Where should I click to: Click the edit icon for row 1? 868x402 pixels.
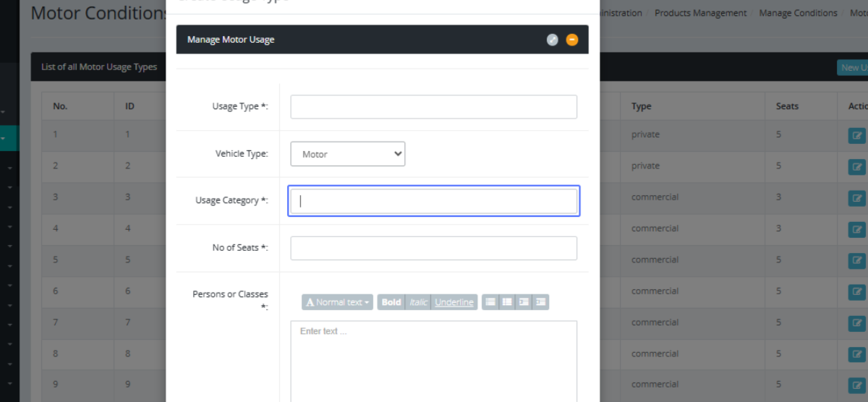tap(856, 135)
